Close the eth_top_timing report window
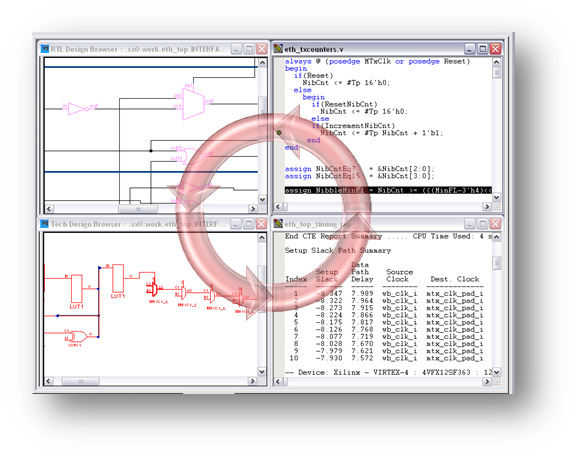The image size is (580, 459). [x=495, y=224]
